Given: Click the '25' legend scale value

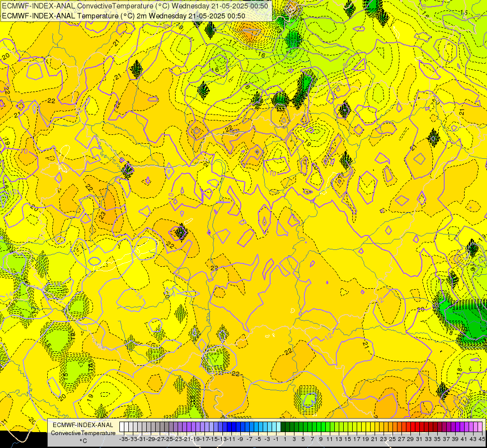Looking at the screenshot, I should click(x=392, y=440).
